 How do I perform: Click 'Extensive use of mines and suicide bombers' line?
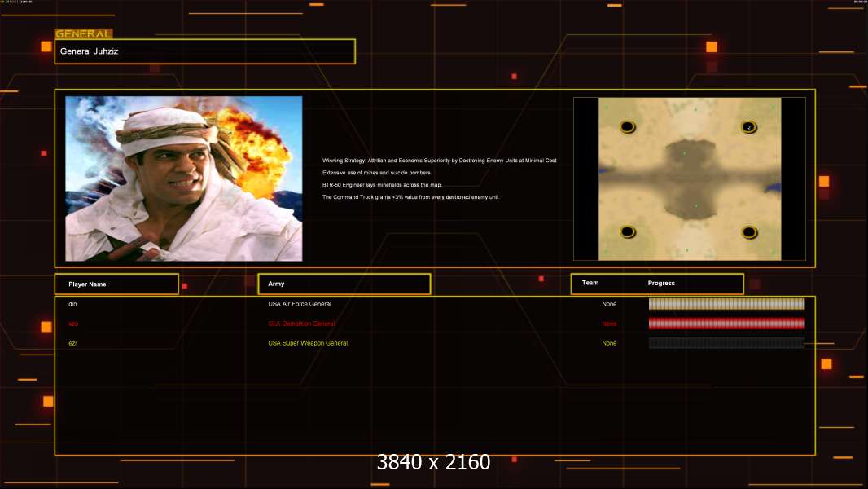point(376,173)
